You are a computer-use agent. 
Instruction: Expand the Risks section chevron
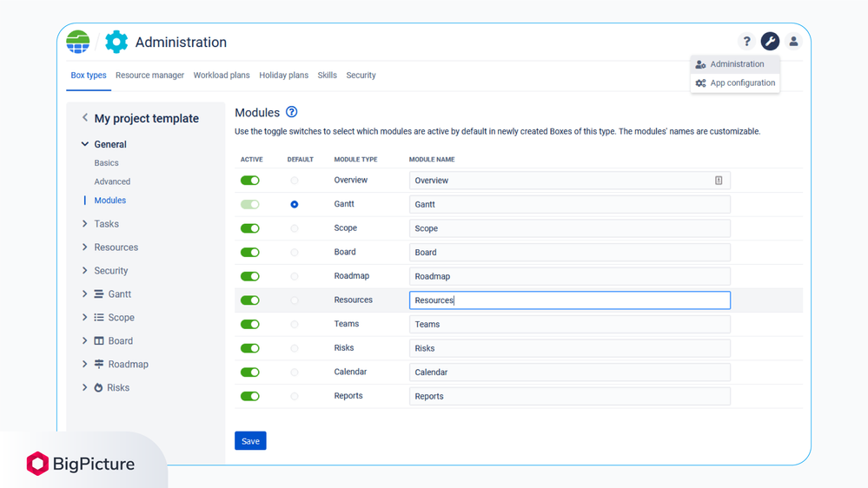84,387
